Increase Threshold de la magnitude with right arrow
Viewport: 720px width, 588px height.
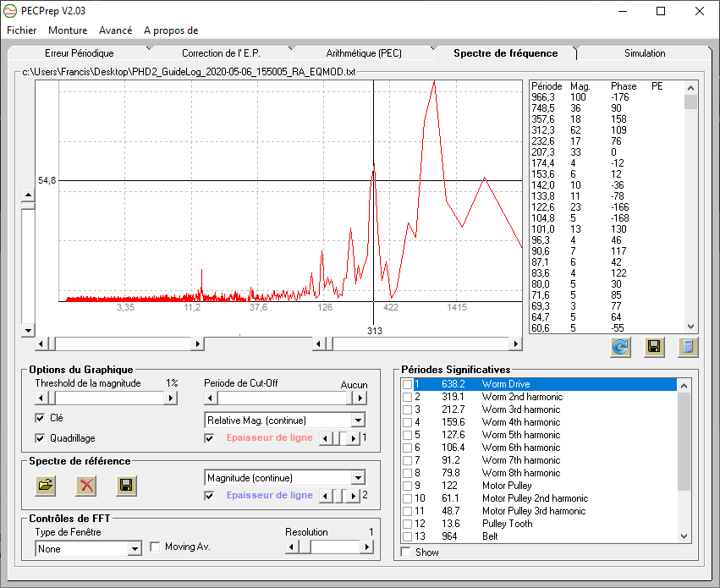click(170, 398)
